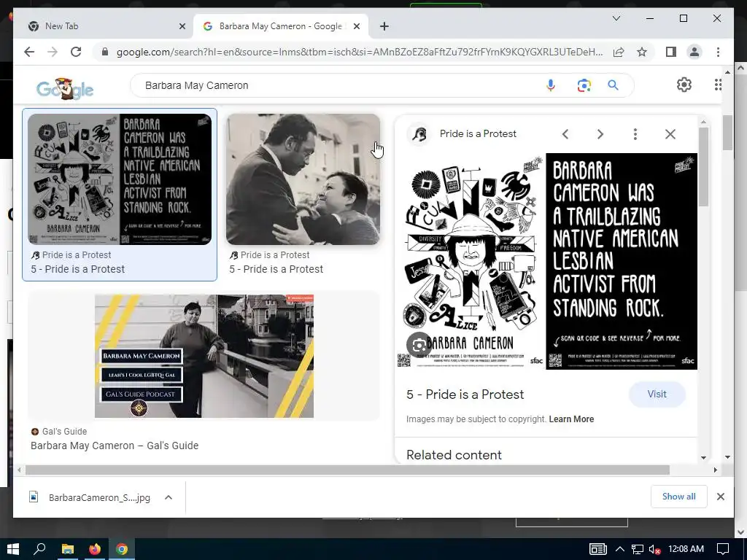Open the embracing couple photo thumbnail
This screenshot has height=560, width=747.
coord(303,179)
